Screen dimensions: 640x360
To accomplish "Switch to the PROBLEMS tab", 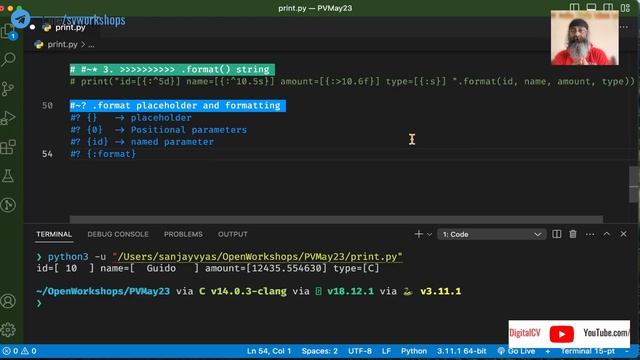I will (x=183, y=234).
